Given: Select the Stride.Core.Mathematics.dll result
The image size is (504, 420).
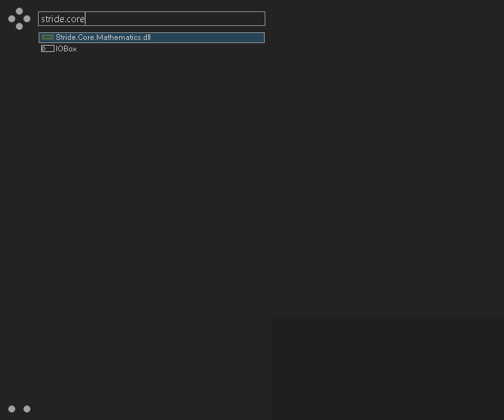Looking at the screenshot, I should pos(151,37).
